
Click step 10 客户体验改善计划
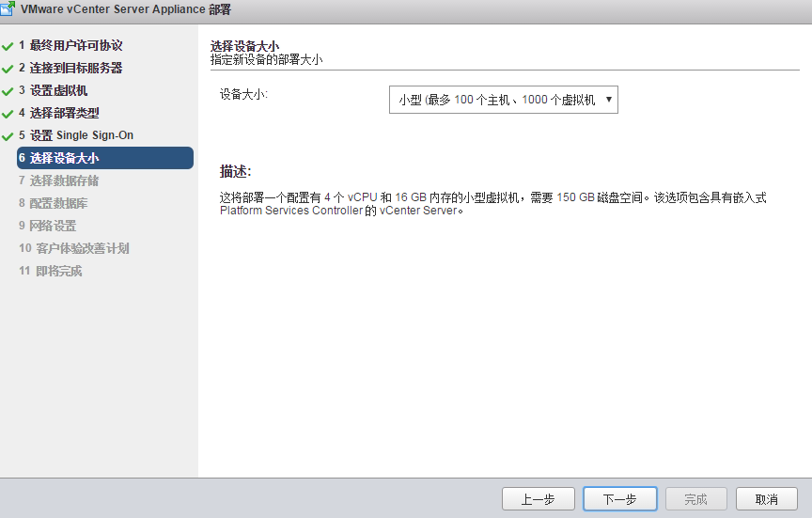(x=73, y=248)
